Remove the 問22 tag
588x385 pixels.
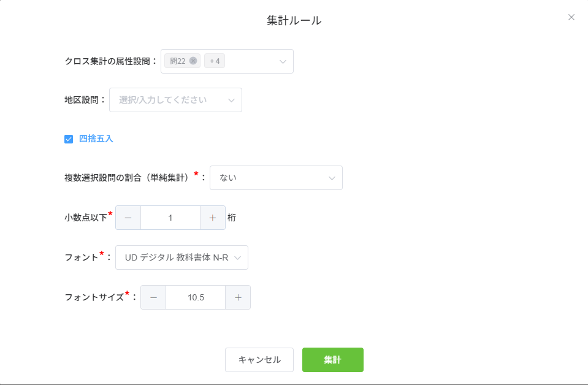(193, 61)
